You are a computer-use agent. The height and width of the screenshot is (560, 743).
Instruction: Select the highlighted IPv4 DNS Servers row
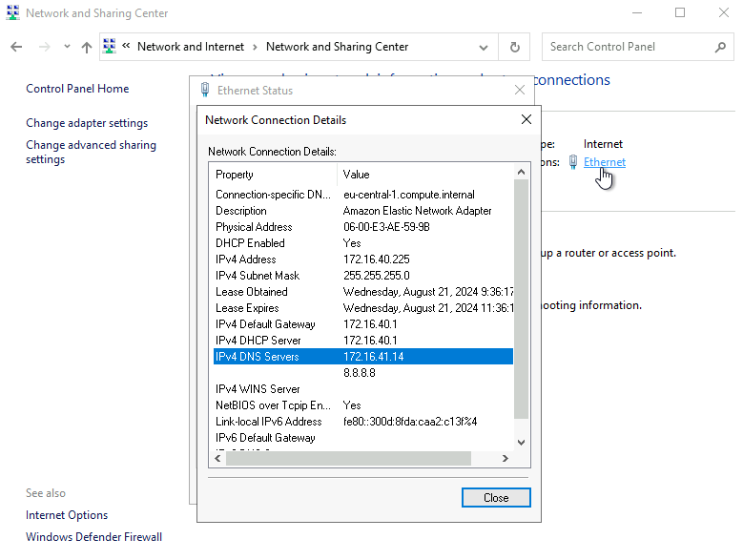point(363,356)
